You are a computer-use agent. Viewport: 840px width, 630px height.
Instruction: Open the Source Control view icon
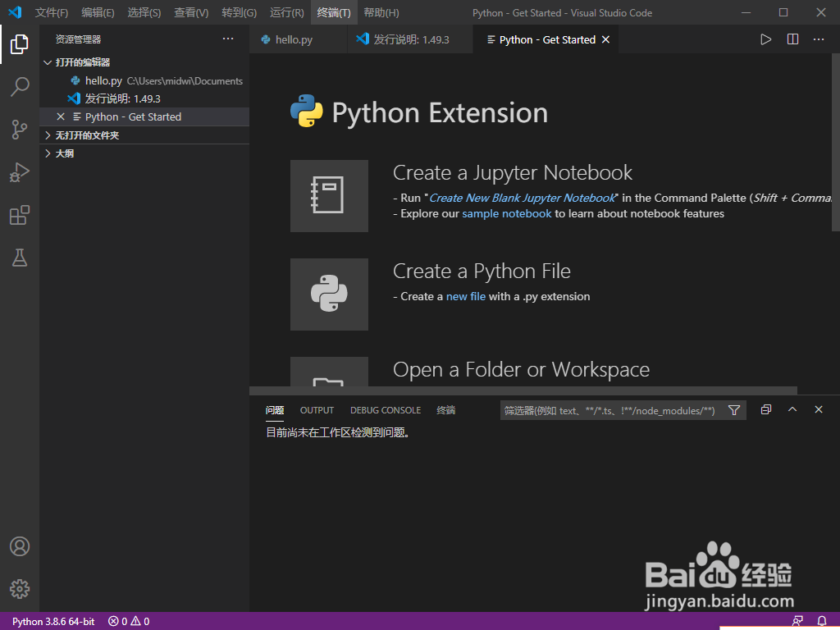pos(20,130)
